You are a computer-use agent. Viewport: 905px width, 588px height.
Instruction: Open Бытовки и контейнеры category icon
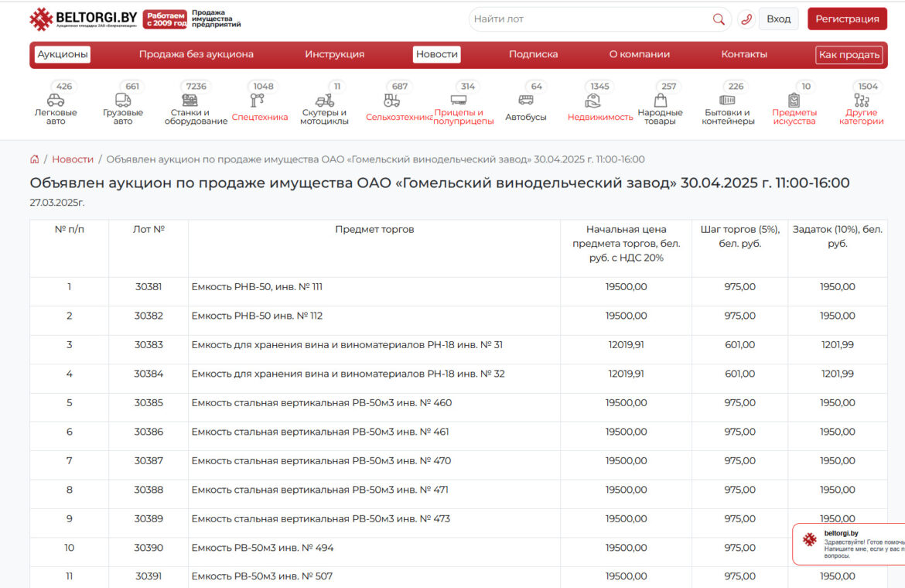(727, 101)
